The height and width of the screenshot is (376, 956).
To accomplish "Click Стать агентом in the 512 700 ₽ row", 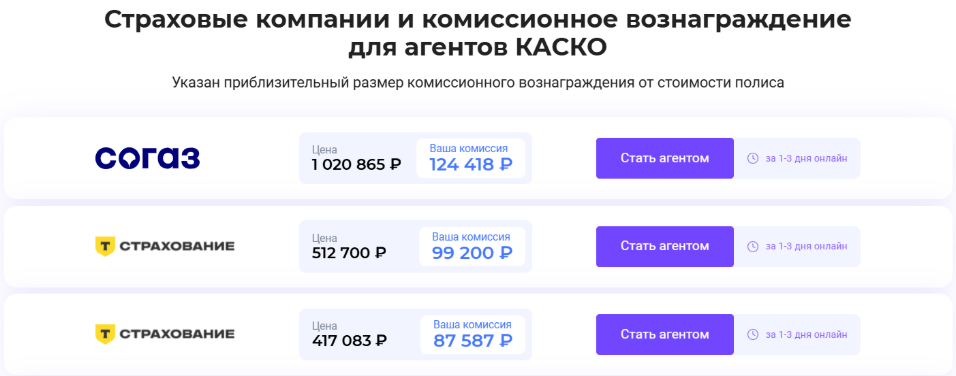I will point(665,246).
